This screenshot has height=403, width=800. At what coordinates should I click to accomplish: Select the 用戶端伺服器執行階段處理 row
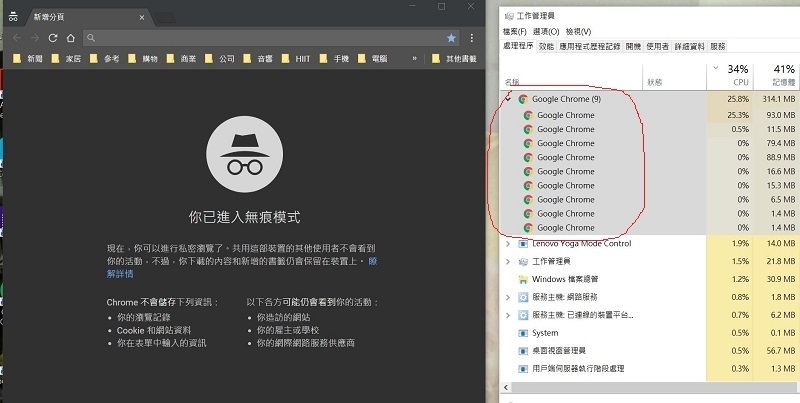pyautogui.click(x=650, y=368)
